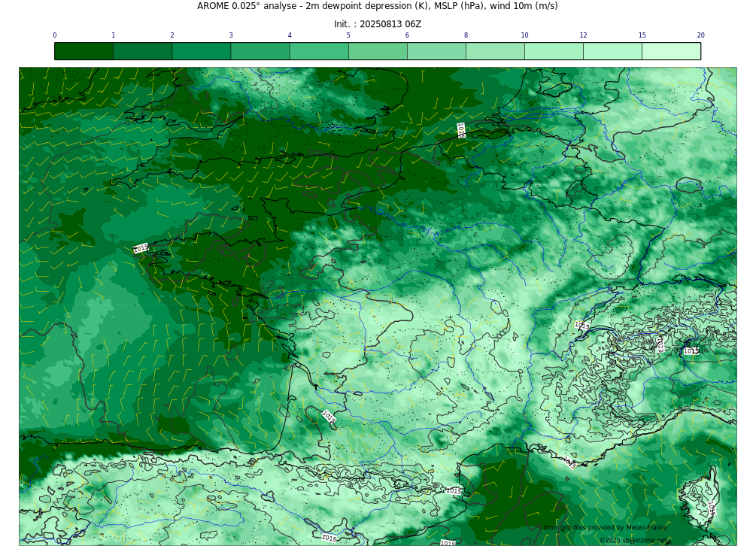Open the ©2025 copyright credit line
The image size is (756, 555).
635,540
